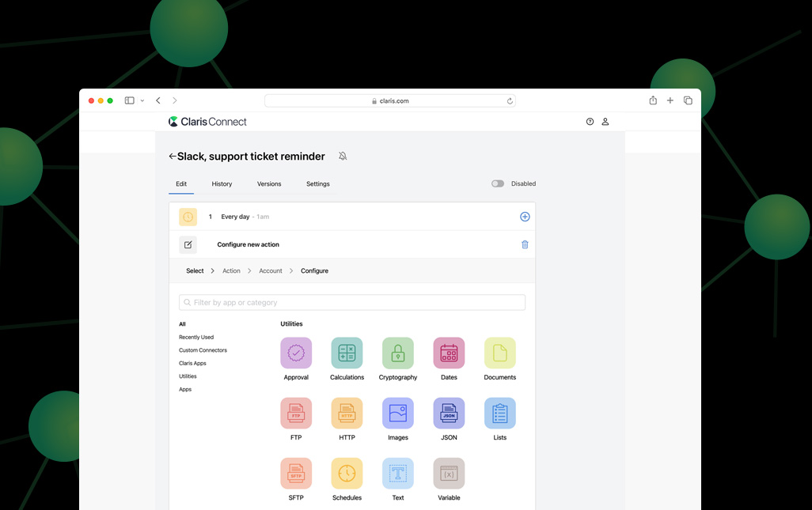Image resolution: width=812 pixels, height=510 pixels.
Task: Open the help question mark icon
Action: [590, 122]
